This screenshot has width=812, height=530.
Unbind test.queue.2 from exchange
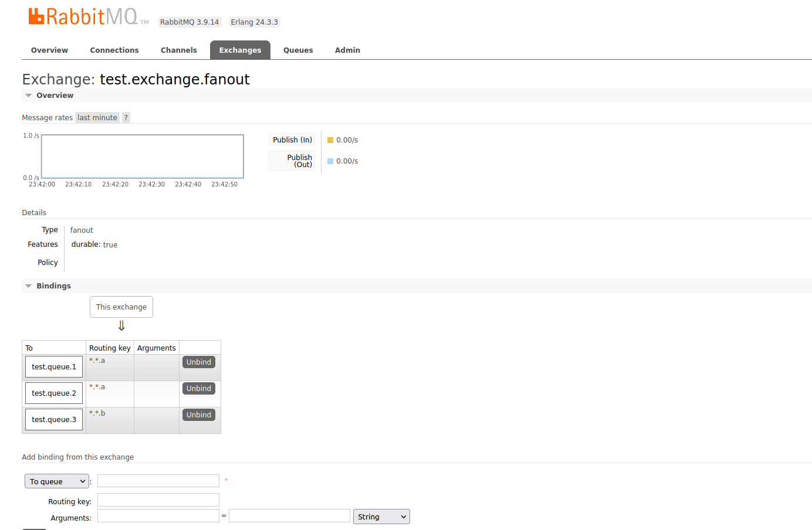199,389
